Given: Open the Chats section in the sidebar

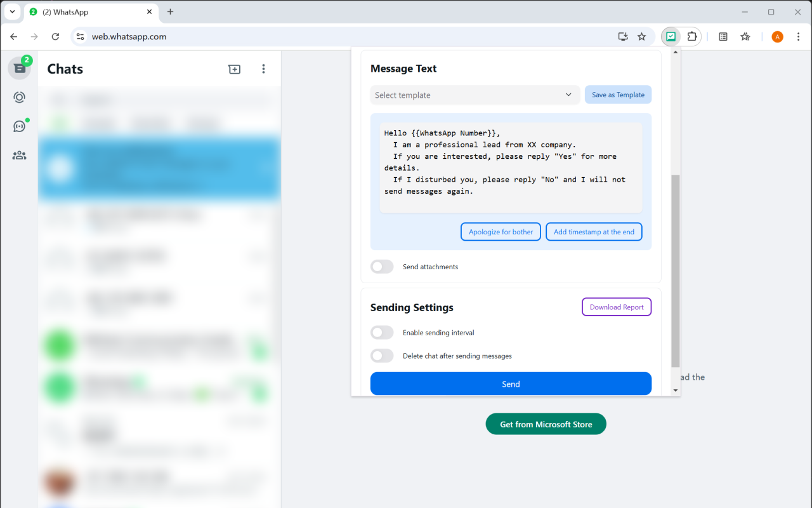Looking at the screenshot, I should point(19,68).
